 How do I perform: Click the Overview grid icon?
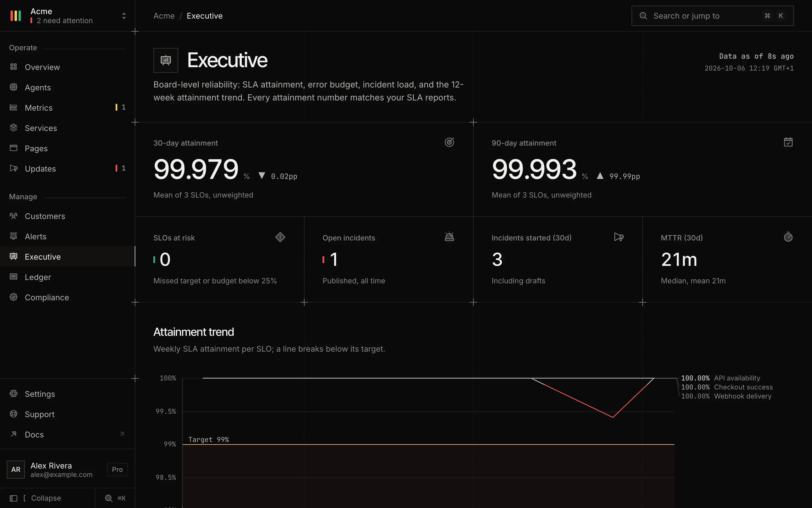click(x=14, y=67)
